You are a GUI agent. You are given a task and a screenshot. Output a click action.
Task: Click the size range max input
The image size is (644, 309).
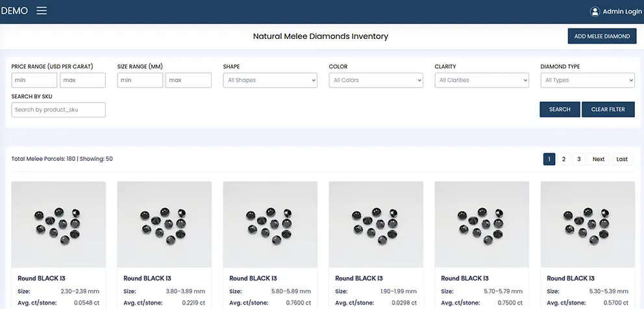pyautogui.click(x=188, y=80)
